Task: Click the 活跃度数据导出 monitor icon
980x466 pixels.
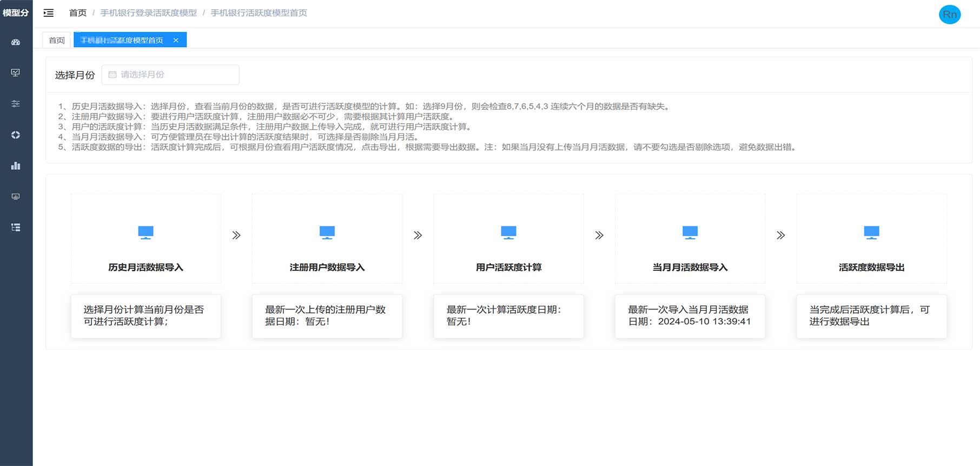Action: pos(871,232)
